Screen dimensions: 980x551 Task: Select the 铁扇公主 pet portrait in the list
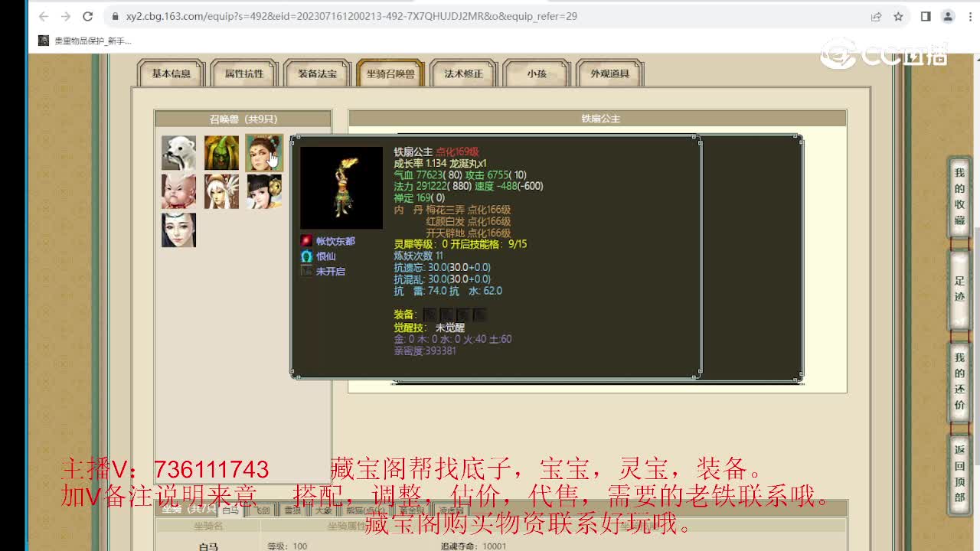tap(264, 153)
